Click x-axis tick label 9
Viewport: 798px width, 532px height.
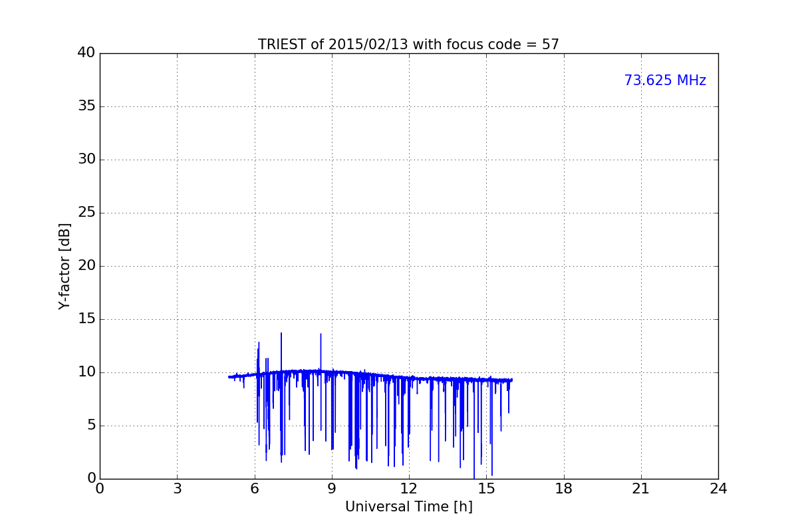point(332,489)
